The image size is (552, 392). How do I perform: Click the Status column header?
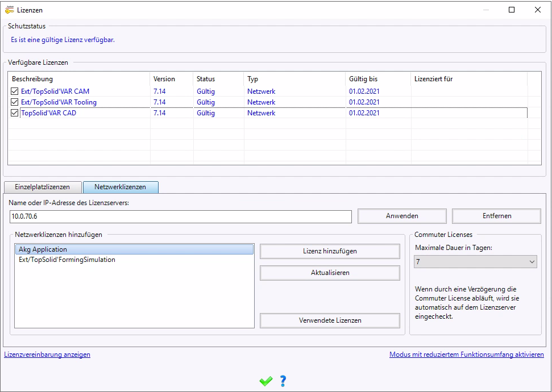coord(219,79)
